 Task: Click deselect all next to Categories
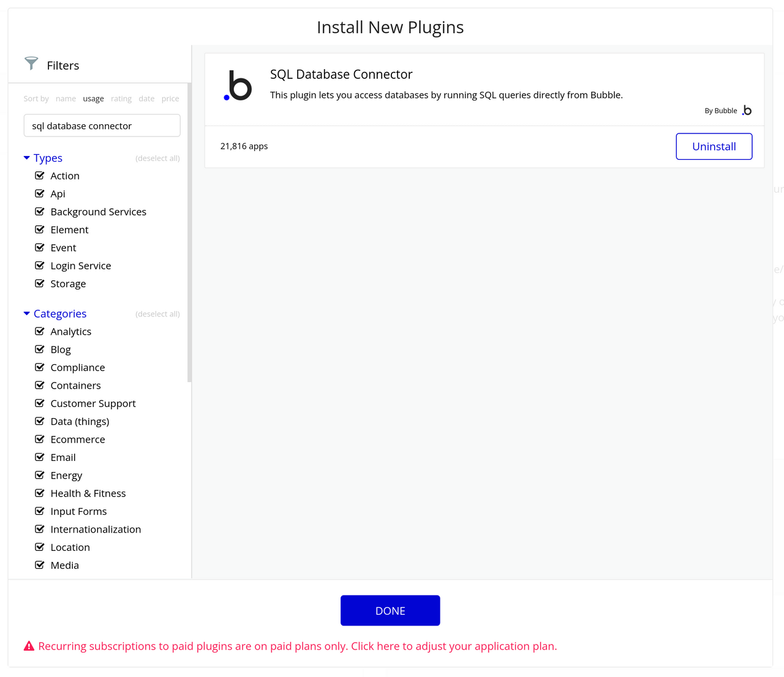pos(157,314)
